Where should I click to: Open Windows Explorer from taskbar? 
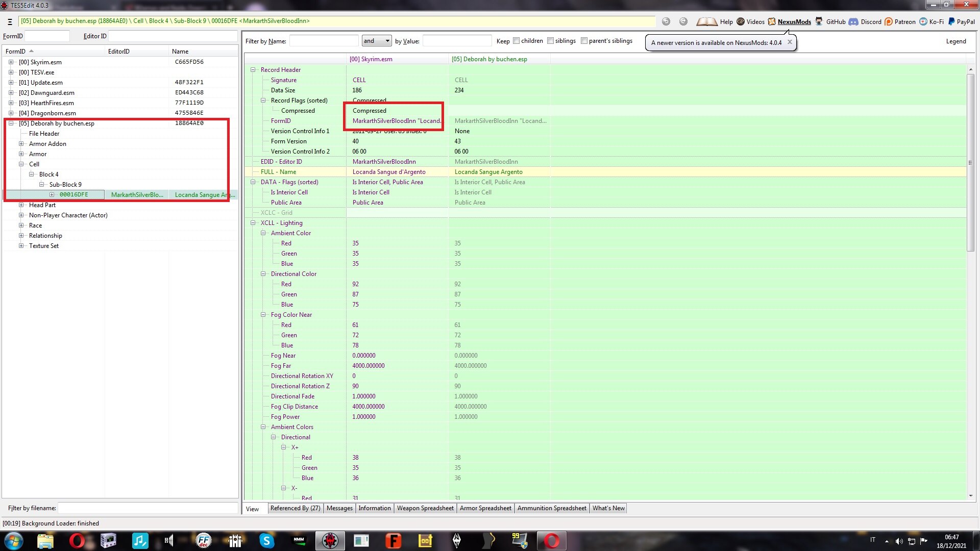45,541
